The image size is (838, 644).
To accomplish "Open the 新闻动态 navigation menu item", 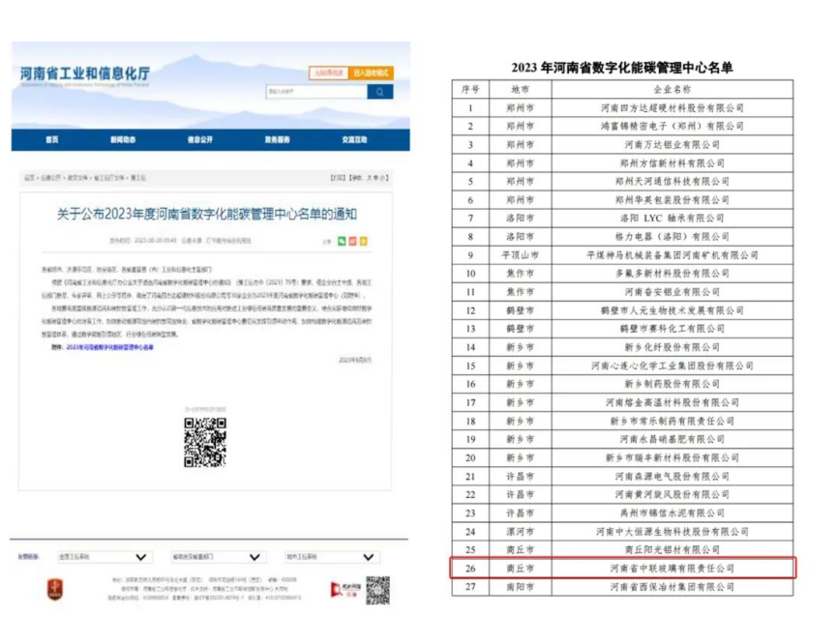I will point(123,140).
